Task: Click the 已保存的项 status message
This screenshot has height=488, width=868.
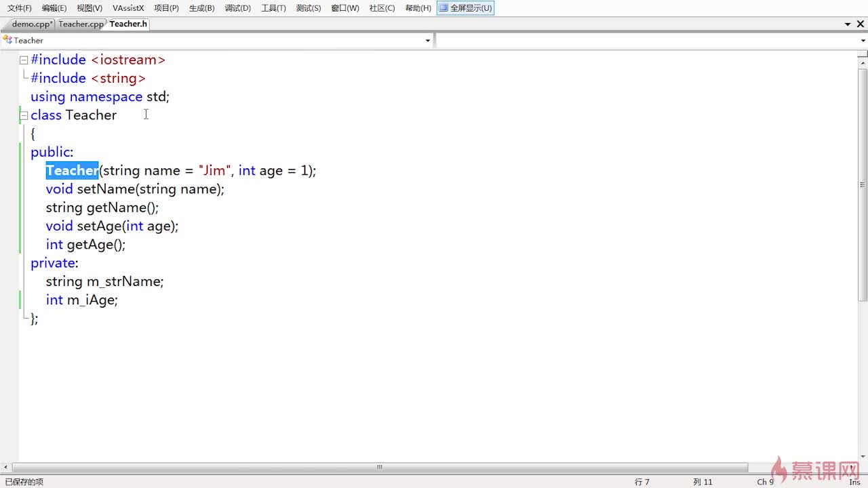Action: tap(24, 482)
